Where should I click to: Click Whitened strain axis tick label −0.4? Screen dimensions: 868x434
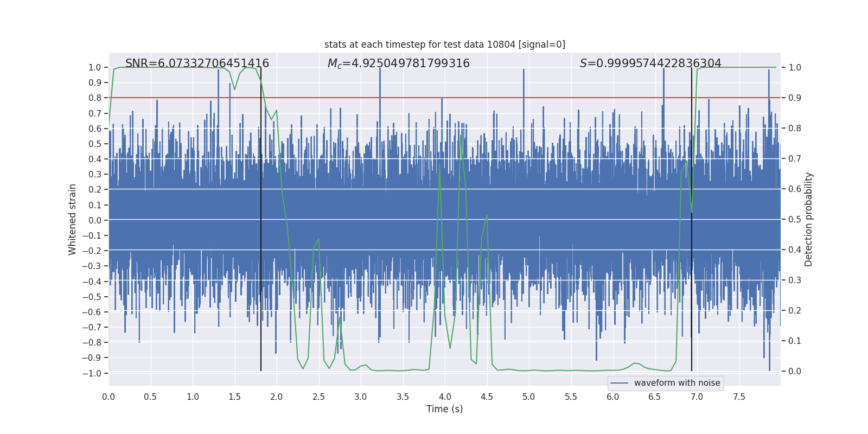[x=92, y=282]
